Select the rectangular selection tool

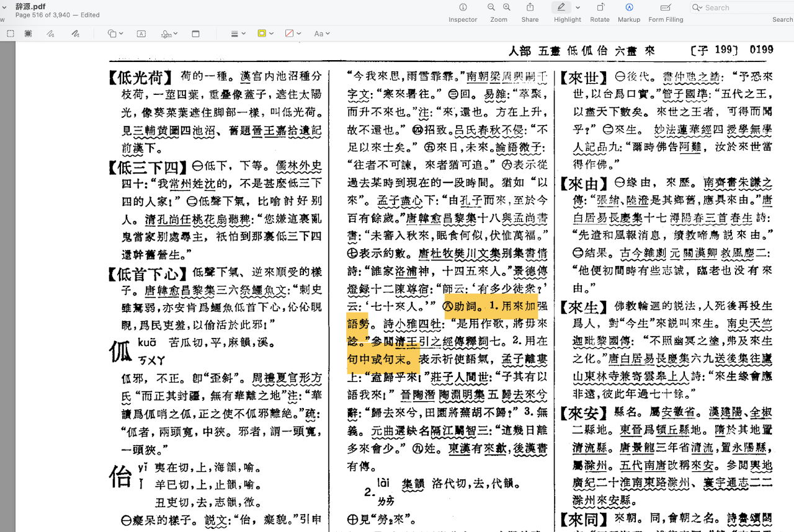tap(11, 33)
